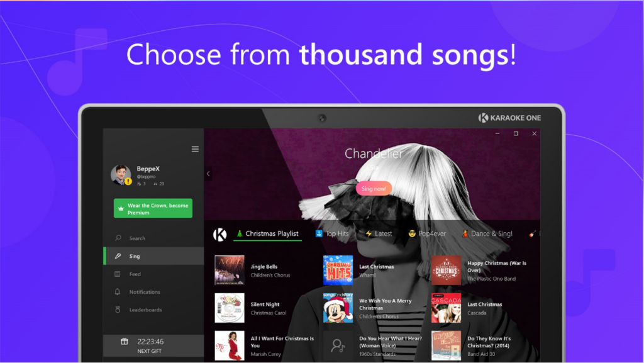644x363 pixels.
Task: Open the Leaderboards medal icon
Action: [x=118, y=310]
